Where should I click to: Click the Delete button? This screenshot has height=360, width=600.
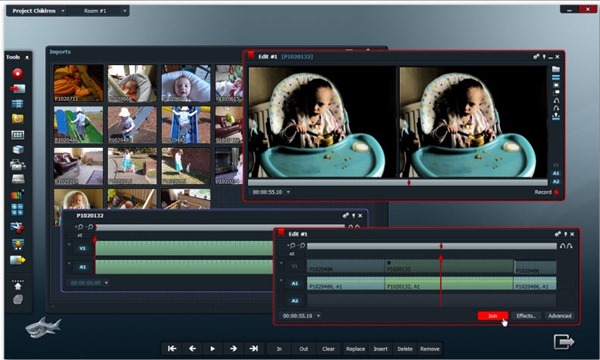point(405,349)
